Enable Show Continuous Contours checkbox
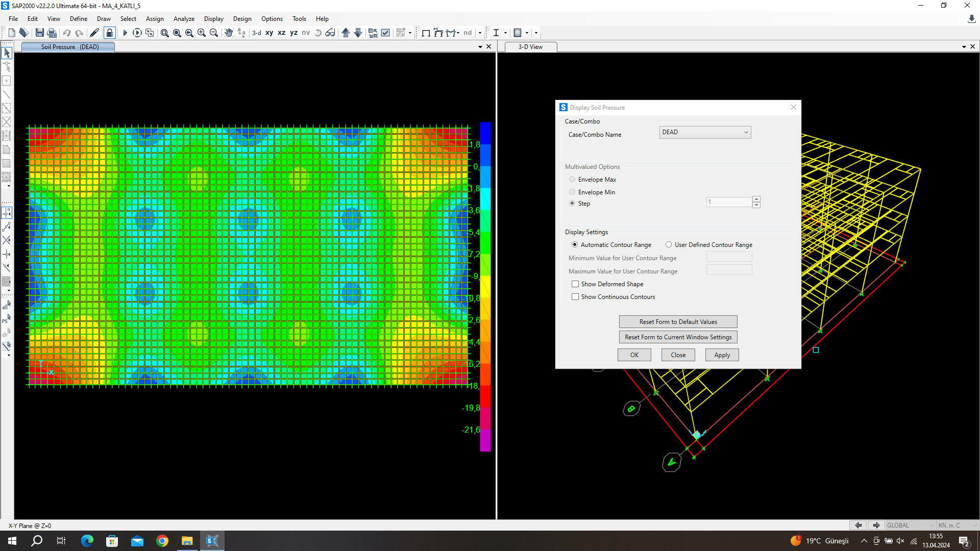This screenshot has width=980, height=551. [x=575, y=297]
